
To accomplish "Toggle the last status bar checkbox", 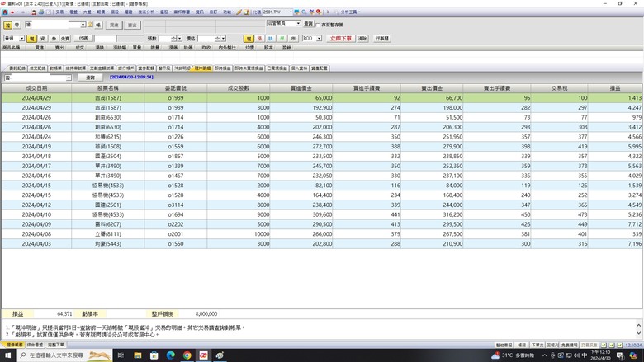I will (x=620, y=346).
